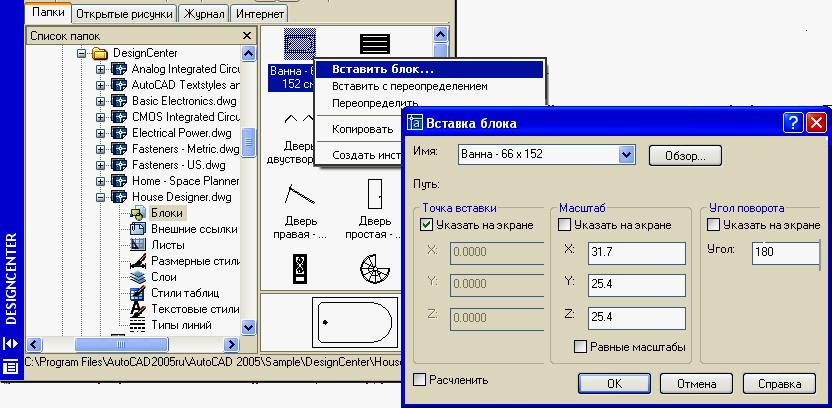Click the Отмена button
Screen dimensions: 832x408
(x=696, y=384)
